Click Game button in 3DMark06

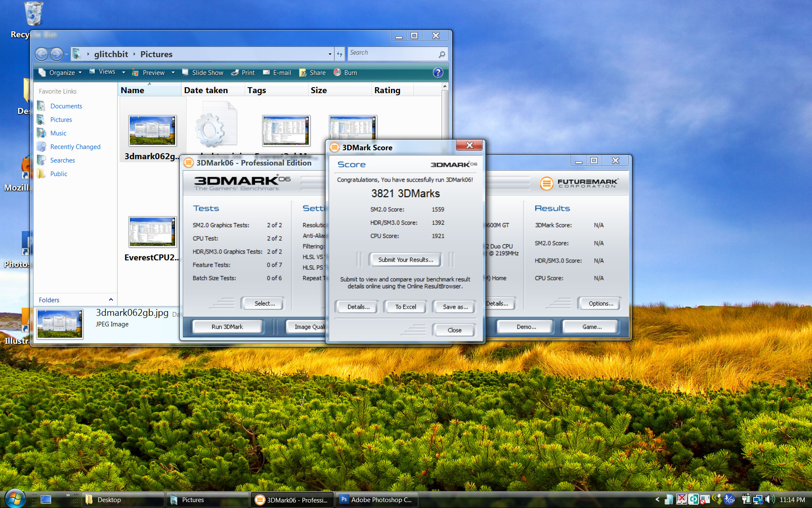[x=591, y=327]
